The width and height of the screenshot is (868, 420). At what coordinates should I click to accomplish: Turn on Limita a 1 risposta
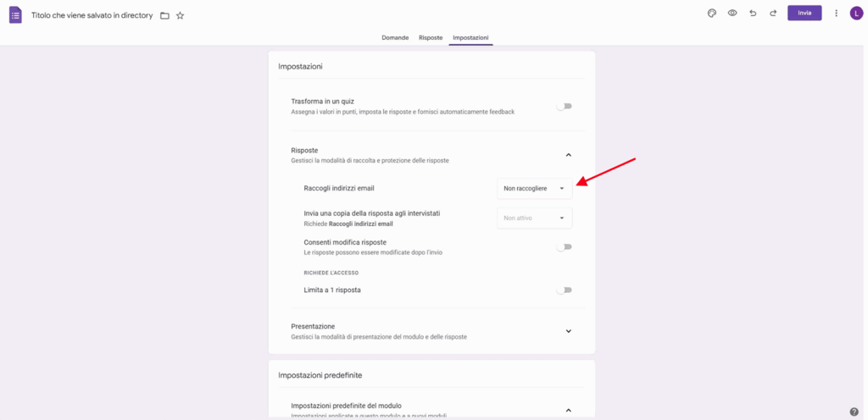(x=565, y=290)
